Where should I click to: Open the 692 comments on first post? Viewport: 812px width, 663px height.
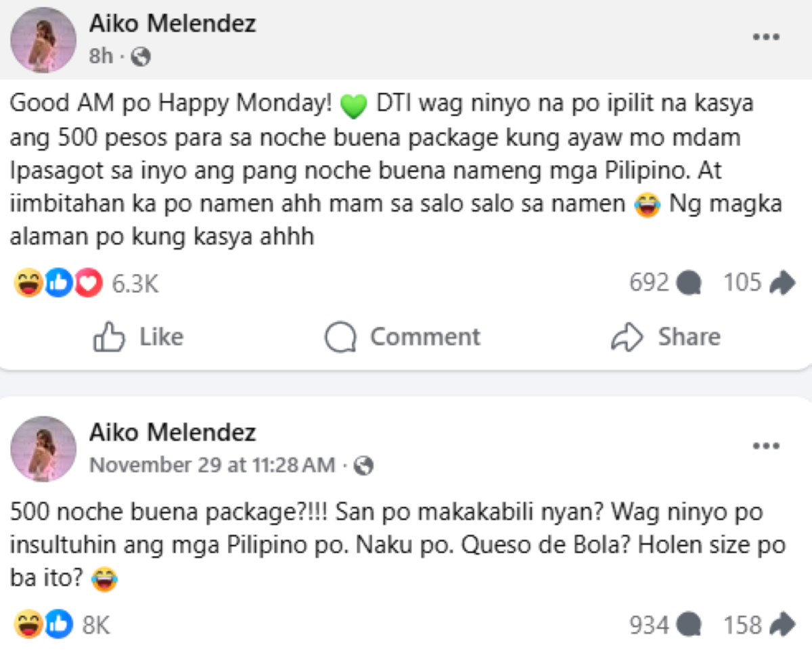(x=664, y=283)
